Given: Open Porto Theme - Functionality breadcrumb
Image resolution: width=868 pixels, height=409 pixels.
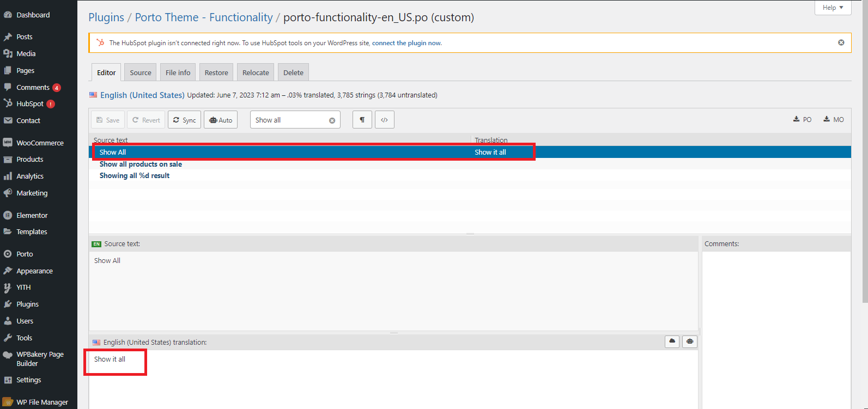Looking at the screenshot, I should coord(204,17).
